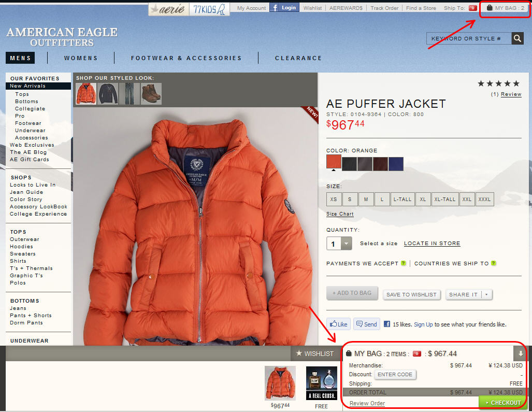
Task: Click the Payments We Accept help icon
Action: tap(403, 263)
